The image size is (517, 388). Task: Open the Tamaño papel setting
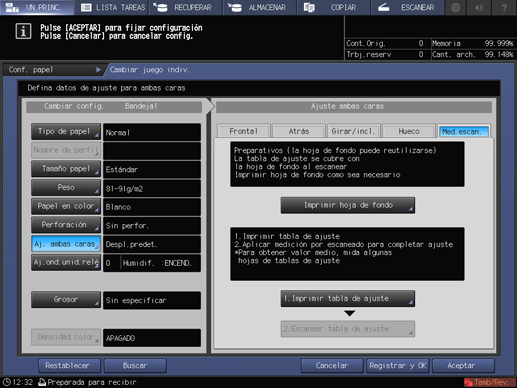coord(66,169)
